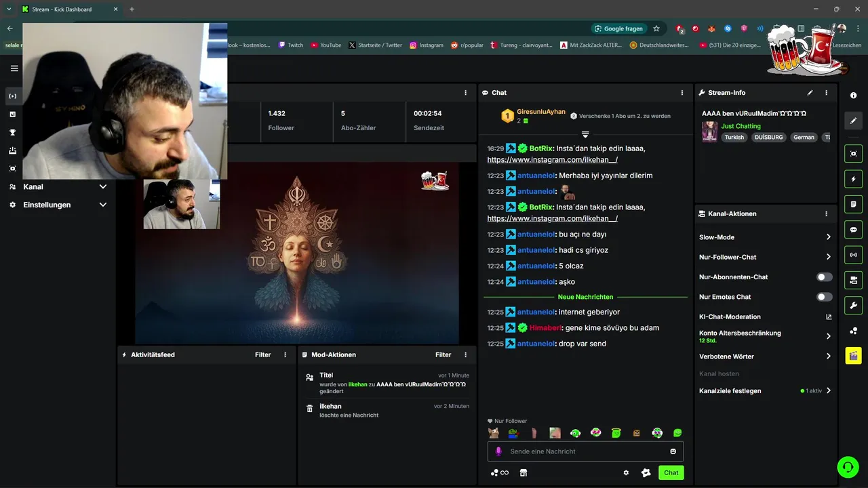Click the document icon in right rail
This screenshot has height=488, width=868.
click(853, 204)
